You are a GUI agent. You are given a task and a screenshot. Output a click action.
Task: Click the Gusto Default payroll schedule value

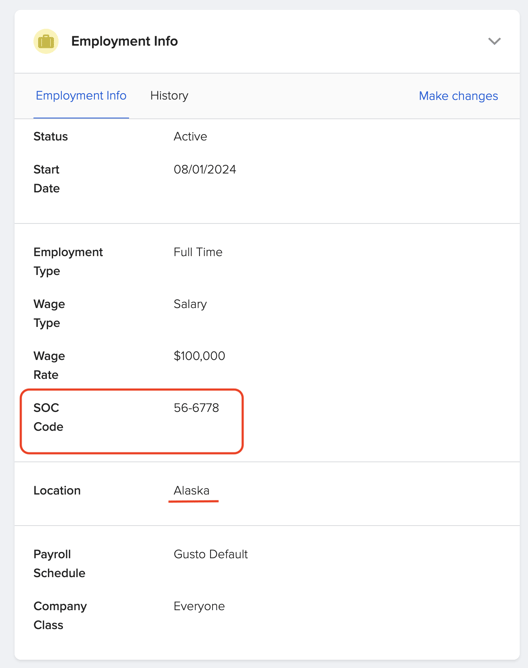(211, 554)
